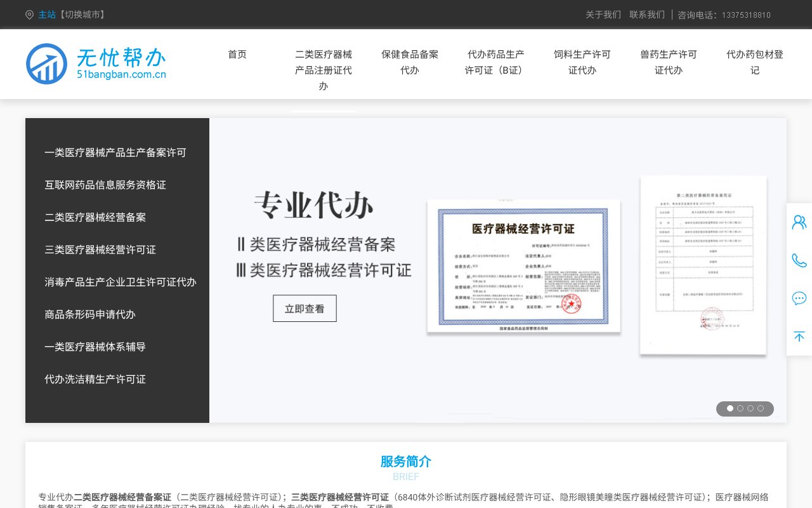The image size is (812, 508).
Task: Select the fourth carousel indicator dot
Action: pos(761,408)
